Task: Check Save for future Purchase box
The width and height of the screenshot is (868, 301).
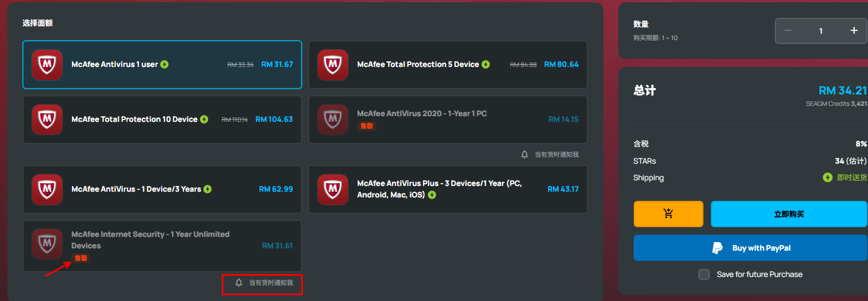Action: 704,275
